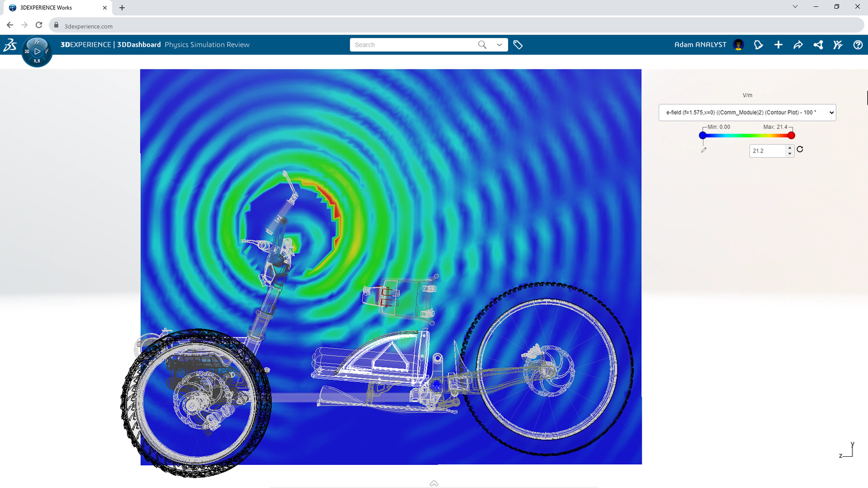Viewport: 868px width, 488px height.
Task: Click the social network share icon
Action: point(818,45)
